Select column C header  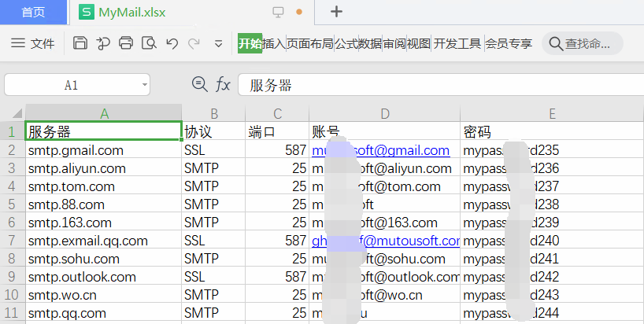pyautogui.click(x=277, y=113)
